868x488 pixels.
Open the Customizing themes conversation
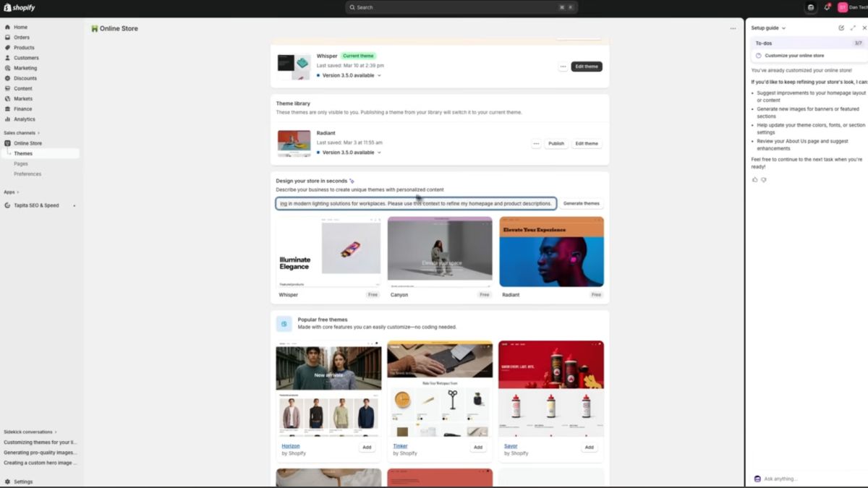[41, 442]
